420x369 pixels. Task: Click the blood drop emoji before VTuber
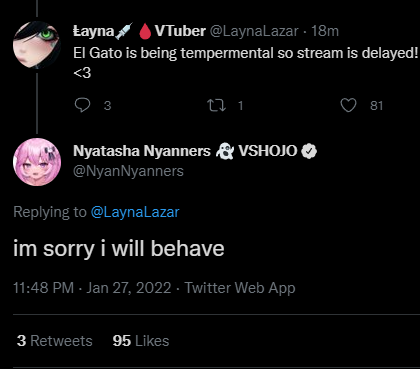[145, 31]
